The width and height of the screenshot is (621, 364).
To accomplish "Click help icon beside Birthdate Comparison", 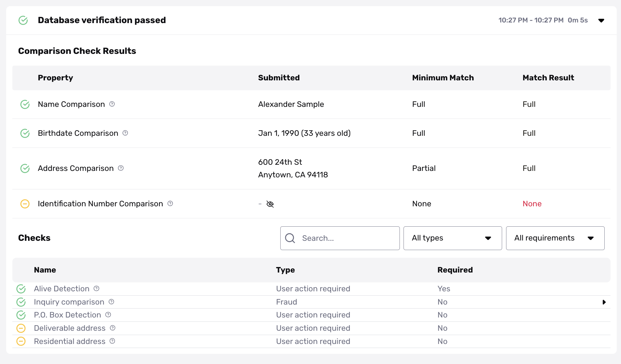I will pyautogui.click(x=125, y=133).
